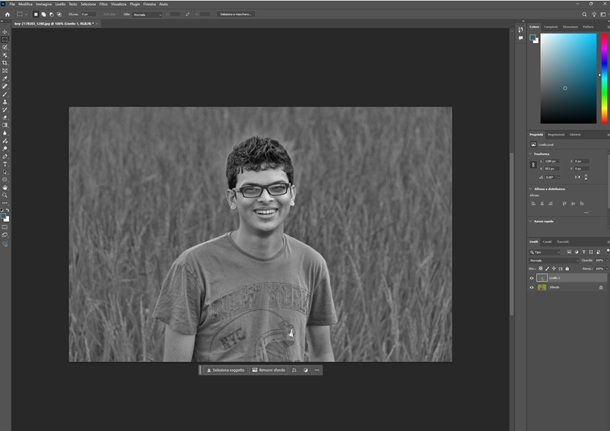The image size is (610, 431).
Task: Open the search icon at top right
Action: [x=584, y=14]
